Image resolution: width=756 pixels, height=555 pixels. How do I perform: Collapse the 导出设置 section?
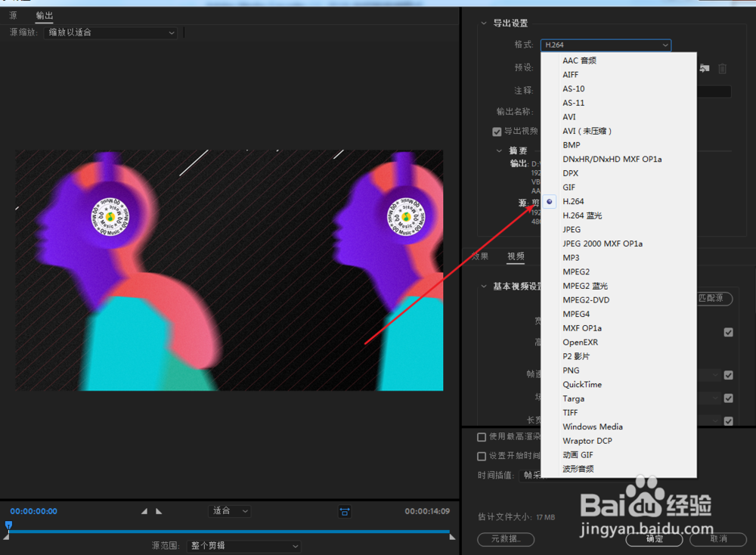click(484, 23)
